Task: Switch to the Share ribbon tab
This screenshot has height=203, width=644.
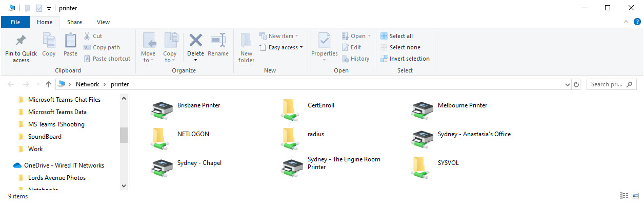Action: [74, 22]
